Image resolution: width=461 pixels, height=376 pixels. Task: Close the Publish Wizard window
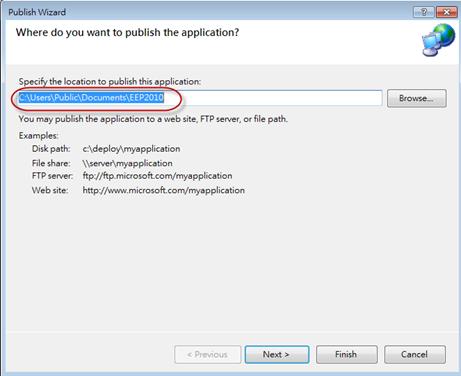point(446,12)
